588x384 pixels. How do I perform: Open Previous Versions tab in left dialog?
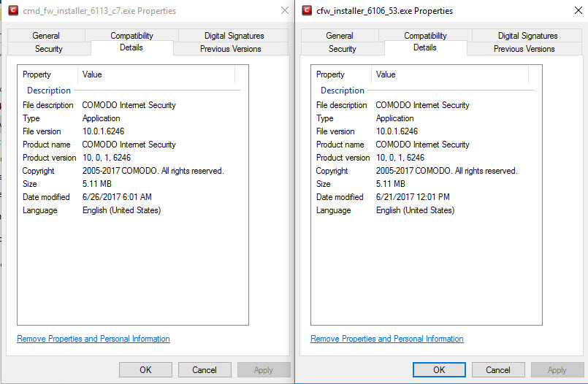[230, 49]
